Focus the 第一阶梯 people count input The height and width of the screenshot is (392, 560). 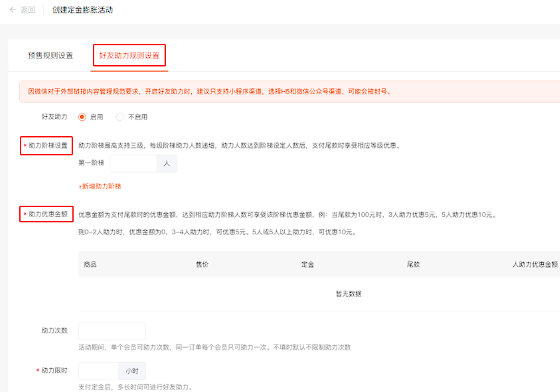[133, 163]
